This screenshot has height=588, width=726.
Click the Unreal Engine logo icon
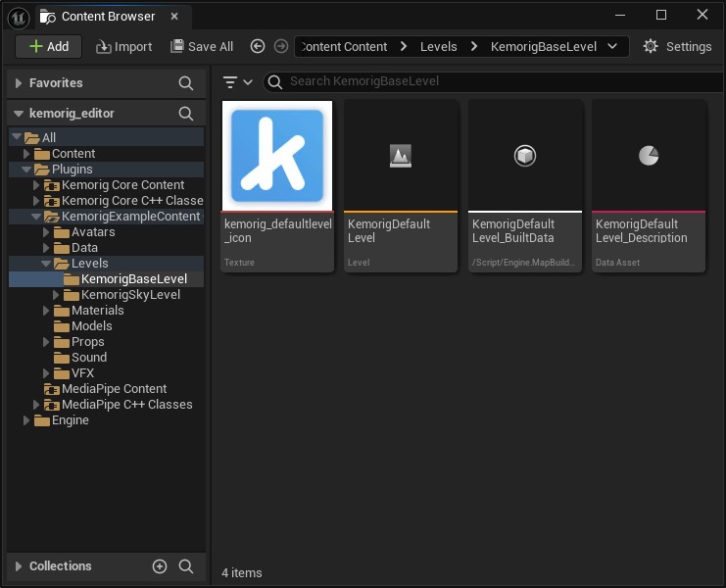click(x=18, y=16)
